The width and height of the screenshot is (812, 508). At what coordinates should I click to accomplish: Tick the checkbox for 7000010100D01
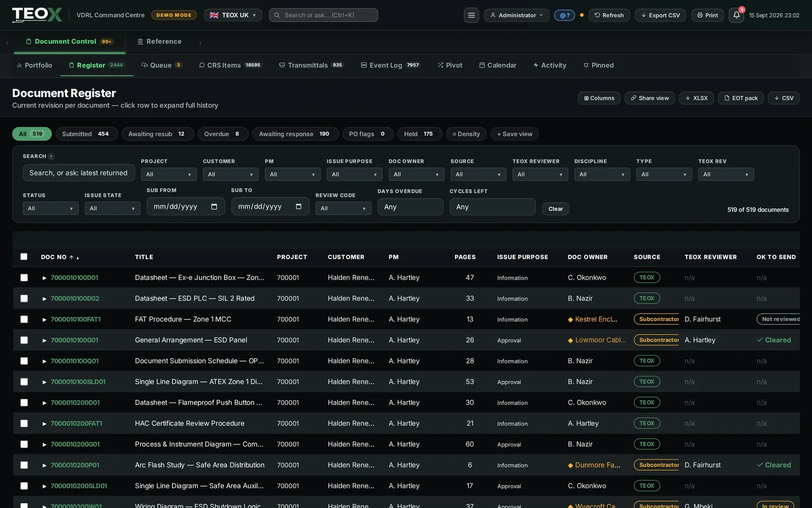tap(24, 277)
